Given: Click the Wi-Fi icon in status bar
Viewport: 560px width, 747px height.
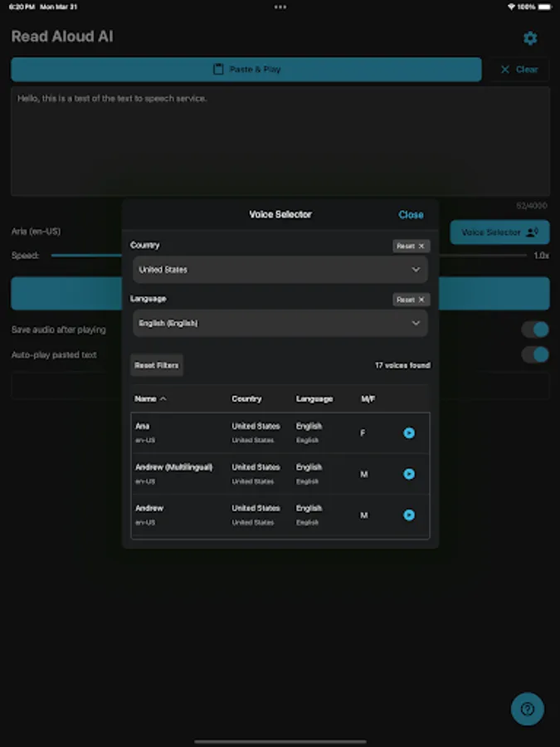Looking at the screenshot, I should (x=511, y=7).
